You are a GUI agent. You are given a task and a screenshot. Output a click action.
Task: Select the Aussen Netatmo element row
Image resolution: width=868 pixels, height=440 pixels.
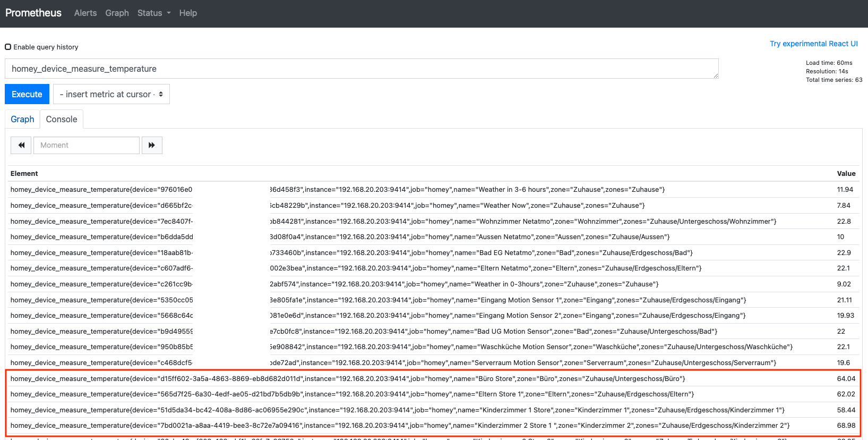point(435,236)
